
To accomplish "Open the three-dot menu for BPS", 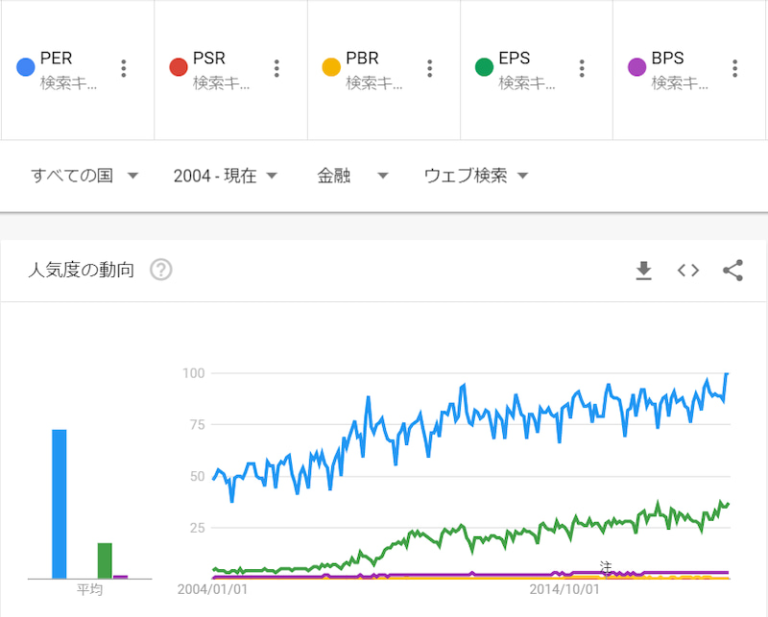I will click(x=735, y=68).
